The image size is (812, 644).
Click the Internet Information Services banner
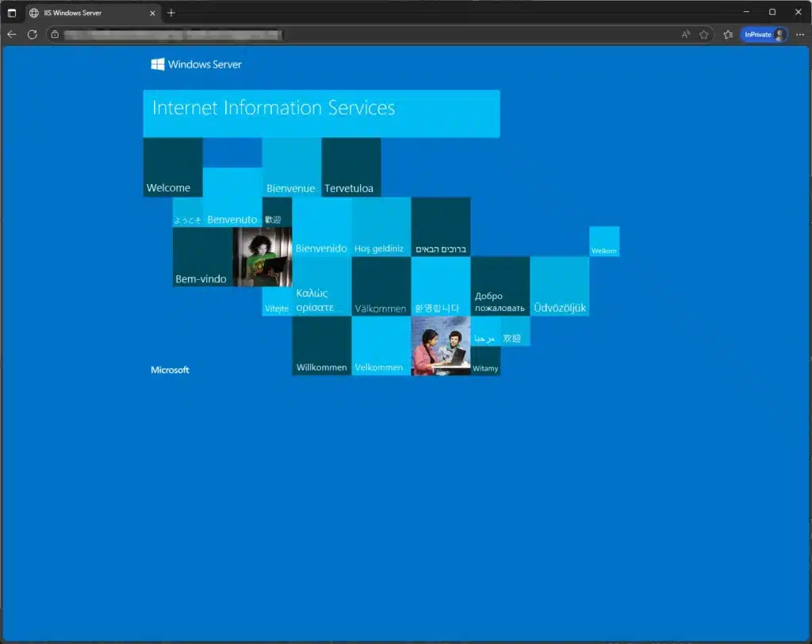coord(321,113)
